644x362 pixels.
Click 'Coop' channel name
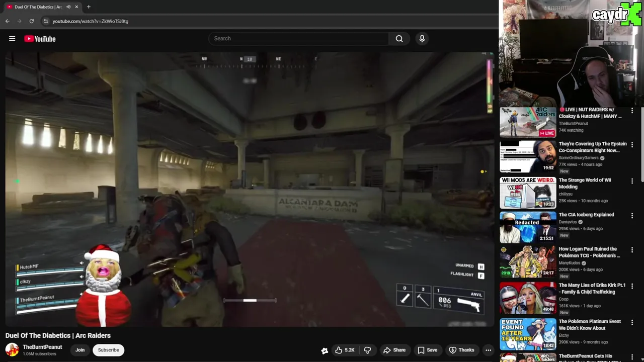pos(563,299)
